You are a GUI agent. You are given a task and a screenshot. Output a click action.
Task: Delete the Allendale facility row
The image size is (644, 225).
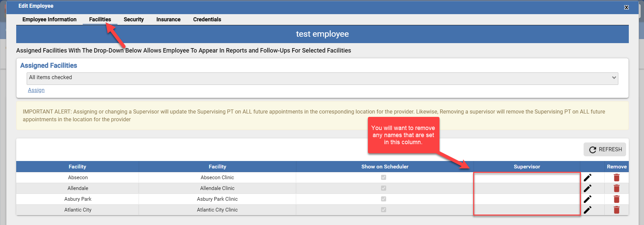[x=617, y=188]
